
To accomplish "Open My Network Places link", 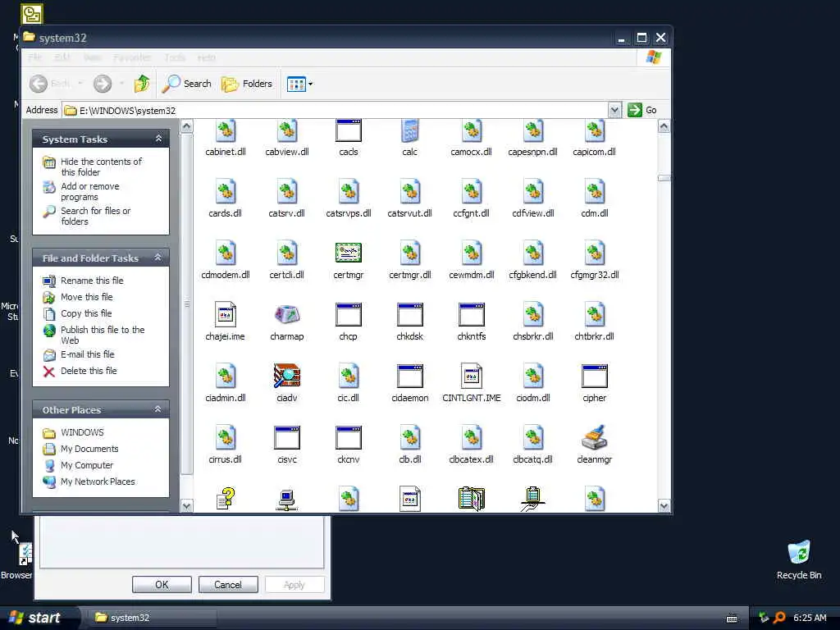I will [98, 482].
